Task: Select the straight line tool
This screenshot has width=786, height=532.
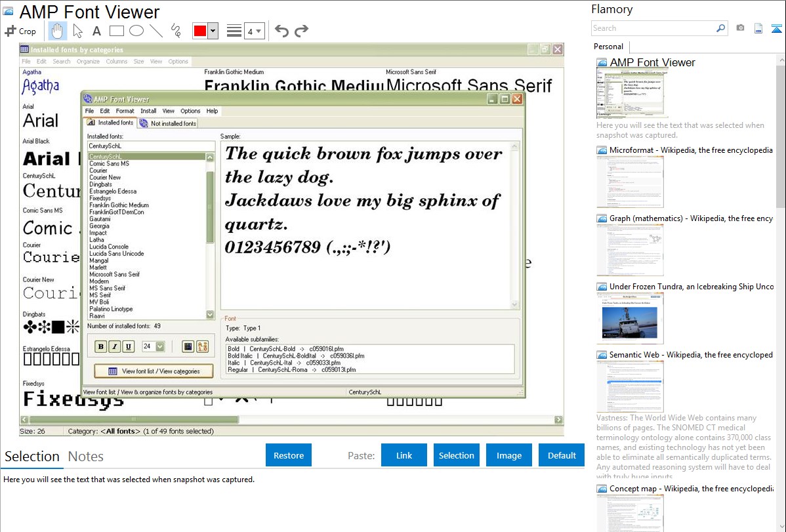Action: [156, 31]
